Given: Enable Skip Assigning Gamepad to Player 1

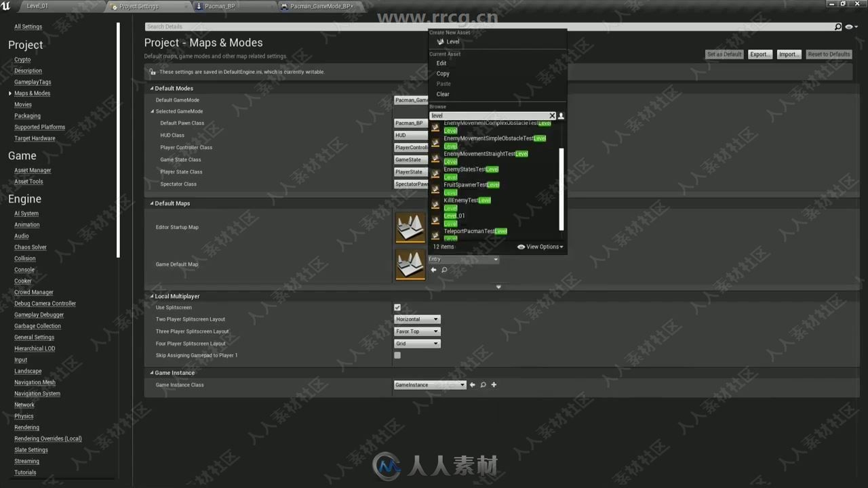Looking at the screenshot, I should pyautogui.click(x=397, y=355).
